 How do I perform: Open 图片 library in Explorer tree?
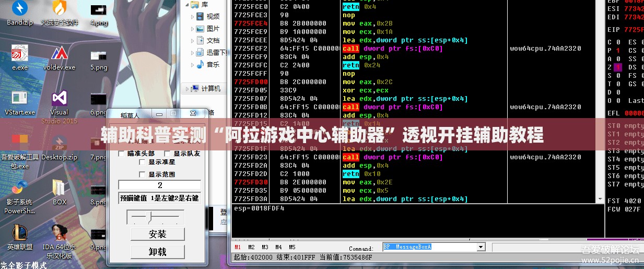[x=208, y=29]
